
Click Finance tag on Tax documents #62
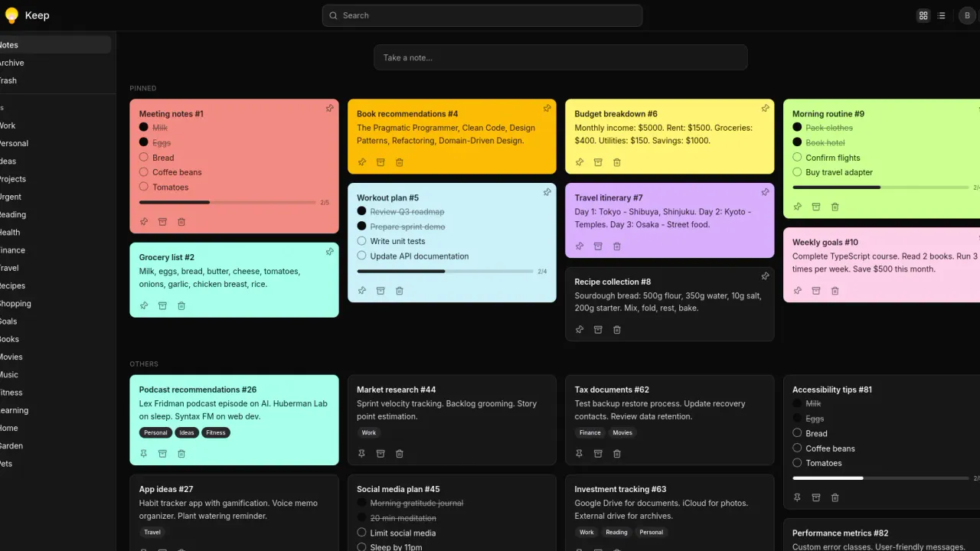[x=590, y=432]
